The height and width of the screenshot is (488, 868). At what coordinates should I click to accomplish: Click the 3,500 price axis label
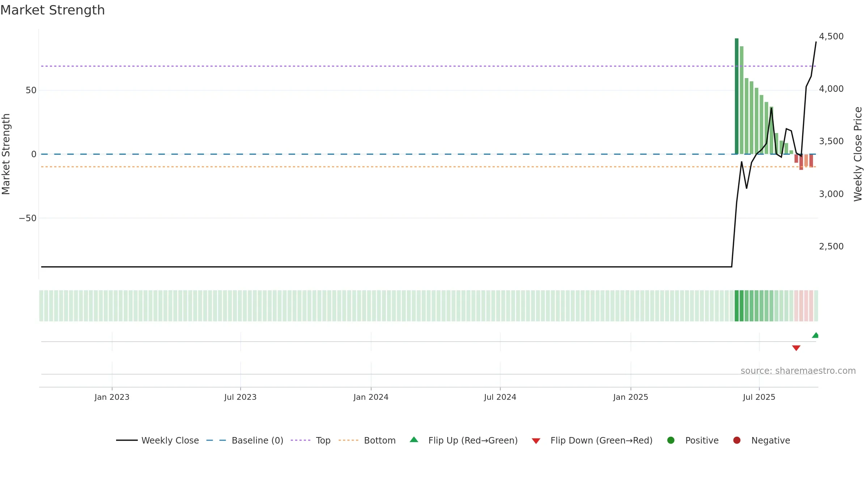pos(831,141)
